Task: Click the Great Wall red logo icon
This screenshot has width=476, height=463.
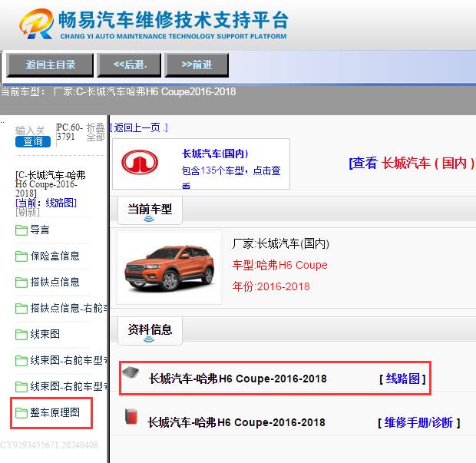Action: [140, 163]
